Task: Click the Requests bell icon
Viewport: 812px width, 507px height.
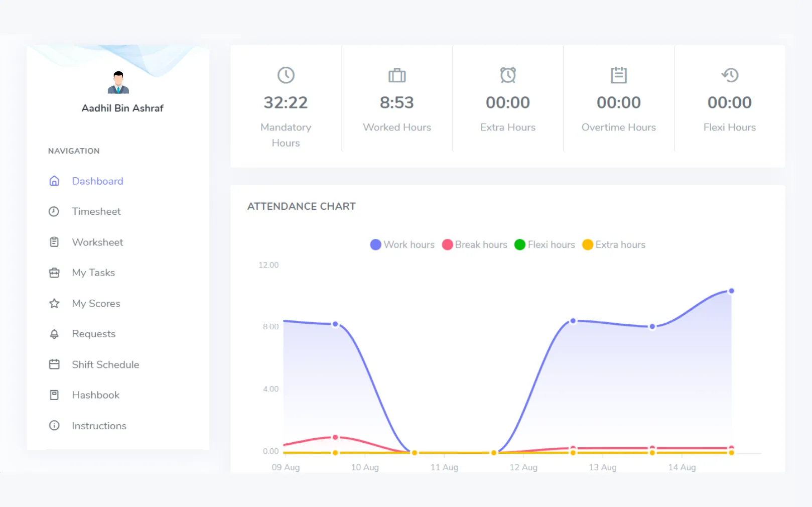Action: (54, 334)
